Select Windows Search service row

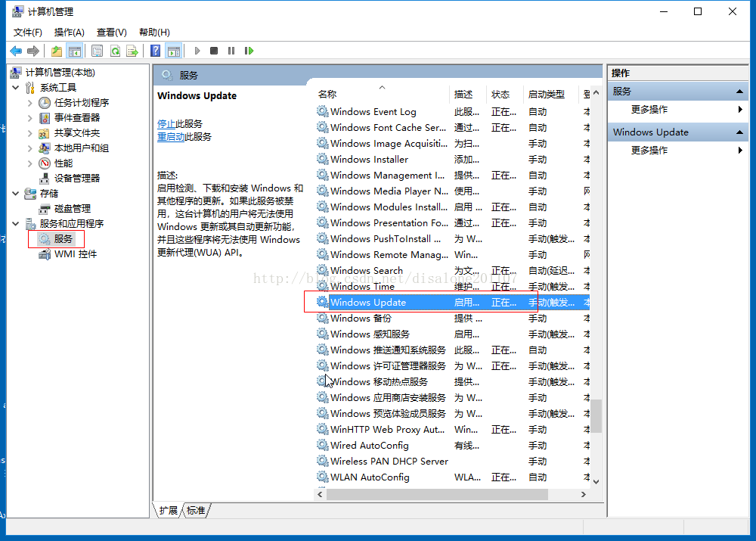453,271
